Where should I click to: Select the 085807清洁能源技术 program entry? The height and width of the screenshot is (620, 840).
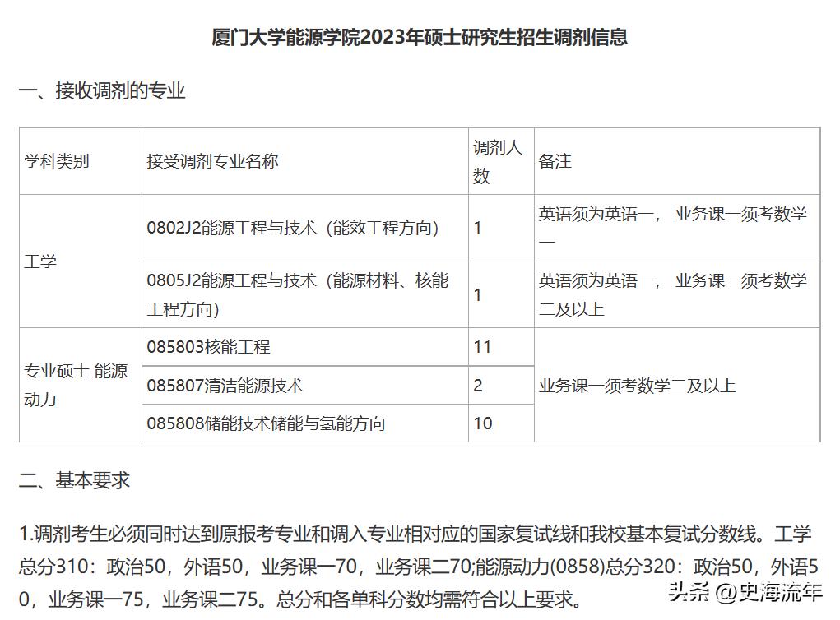(226, 384)
